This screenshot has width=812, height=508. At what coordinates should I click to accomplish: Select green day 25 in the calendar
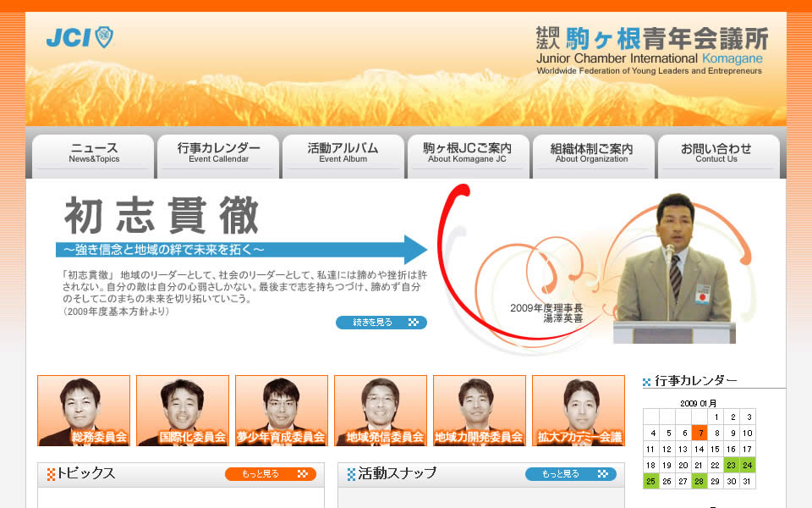click(x=651, y=481)
